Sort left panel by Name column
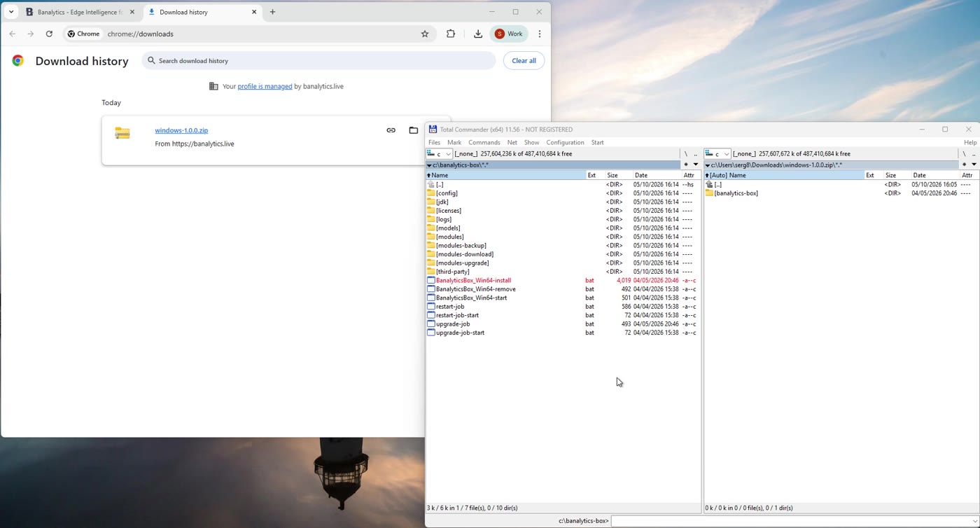Screen dimensions: 980x528 (x=505, y=175)
